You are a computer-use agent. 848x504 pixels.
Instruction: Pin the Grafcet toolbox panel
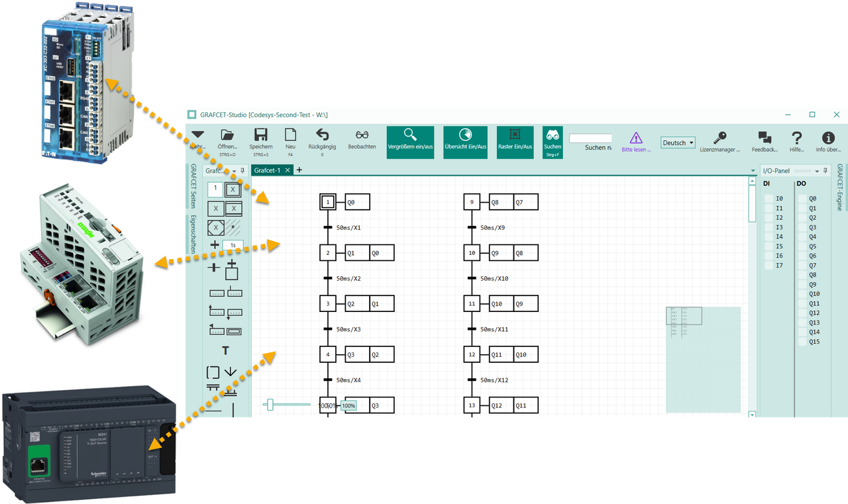pyautogui.click(x=242, y=171)
